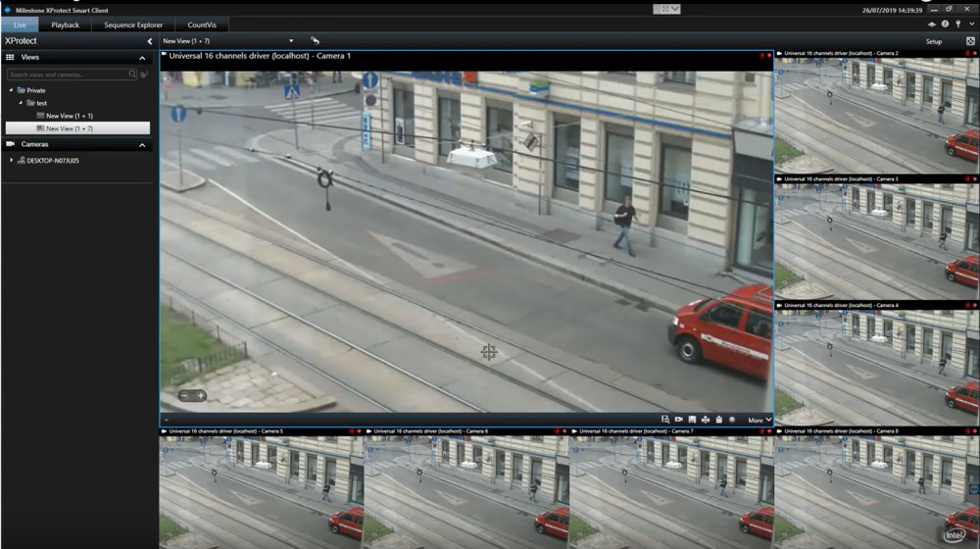Click the Milestone app logo icon

8,10
